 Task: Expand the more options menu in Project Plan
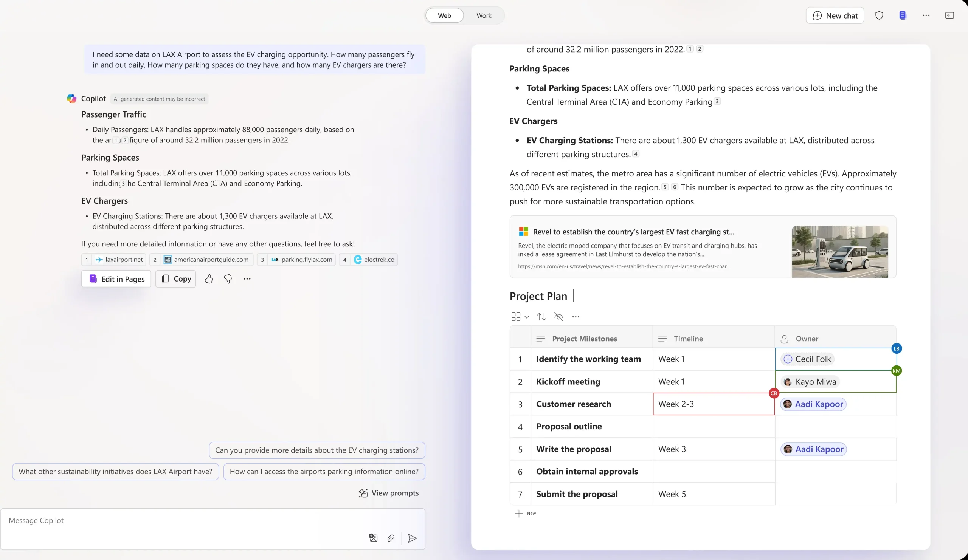pyautogui.click(x=575, y=316)
